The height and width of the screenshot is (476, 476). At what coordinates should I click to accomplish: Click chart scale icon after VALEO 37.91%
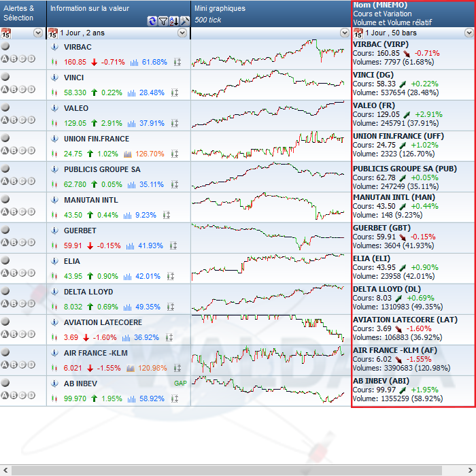click(175, 123)
